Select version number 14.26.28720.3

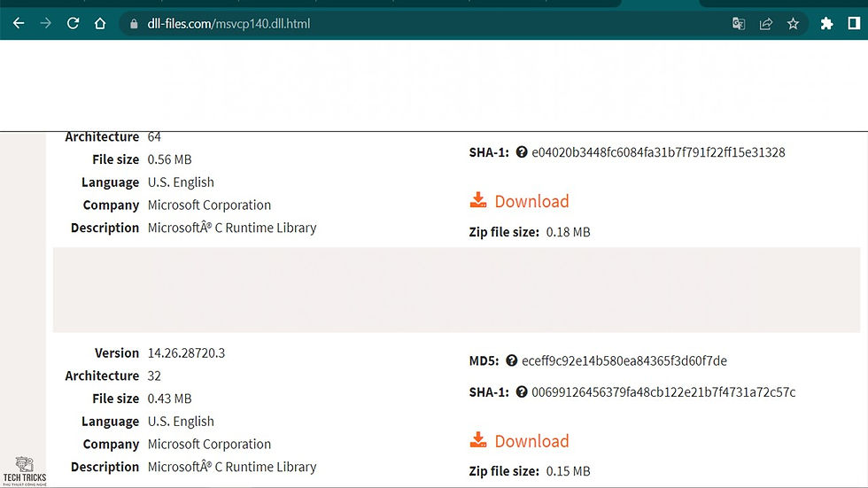point(186,353)
